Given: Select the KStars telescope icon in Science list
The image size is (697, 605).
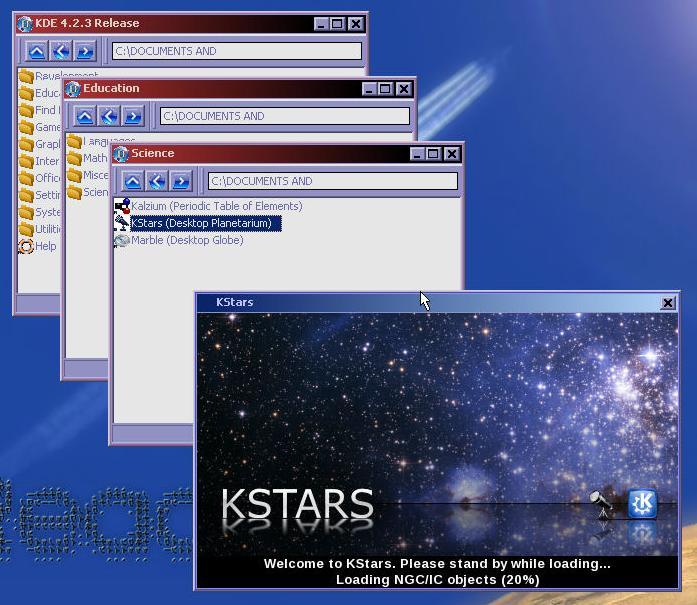Looking at the screenshot, I should point(122,223).
